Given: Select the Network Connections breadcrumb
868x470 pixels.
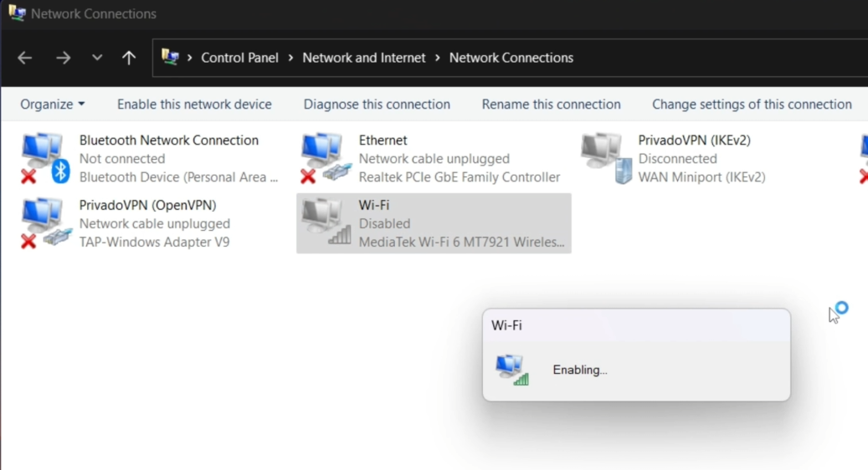Looking at the screenshot, I should pyautogui.click(x=511, y=58).
